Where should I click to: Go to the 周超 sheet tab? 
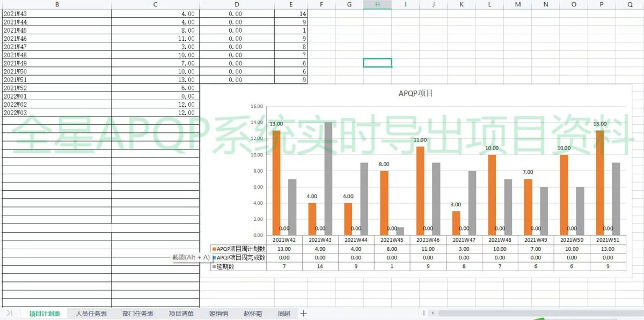[x=283, y=314]
